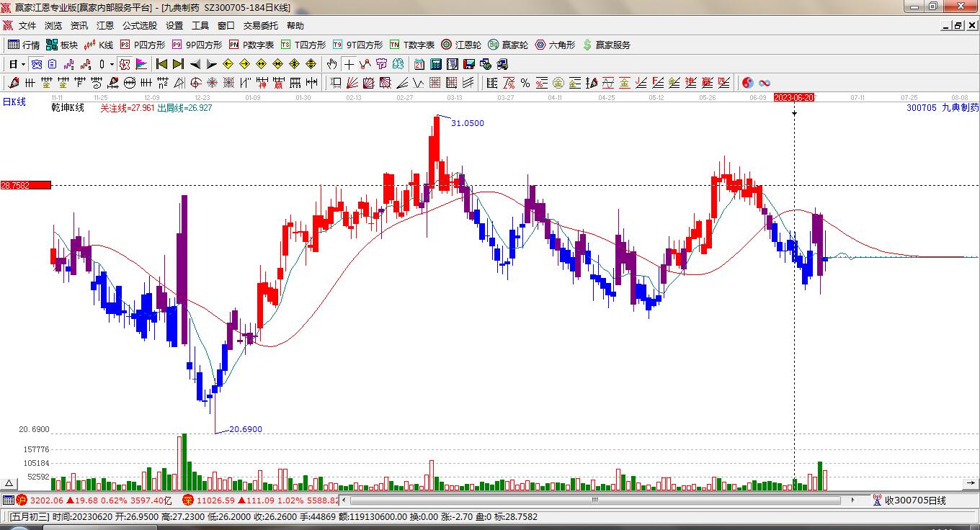Toggle the P数字表 display
Screen dimensions: 980x530
point(251,45)
